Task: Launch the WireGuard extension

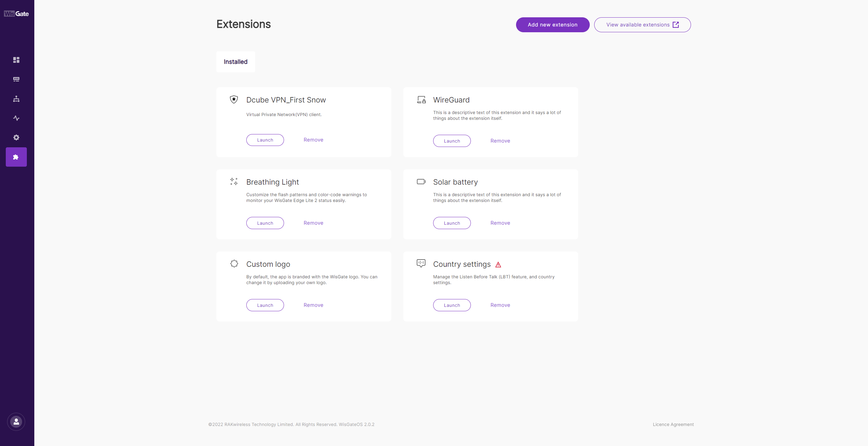Action: point(451,141)
